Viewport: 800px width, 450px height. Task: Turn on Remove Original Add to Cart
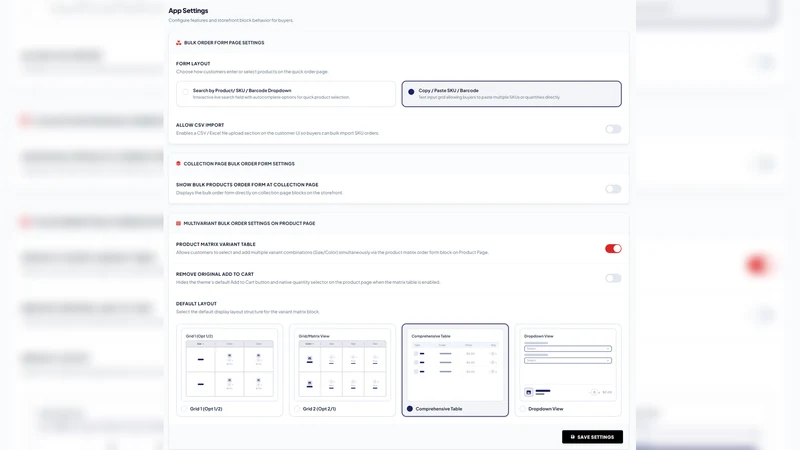click(x=613, y=278)
